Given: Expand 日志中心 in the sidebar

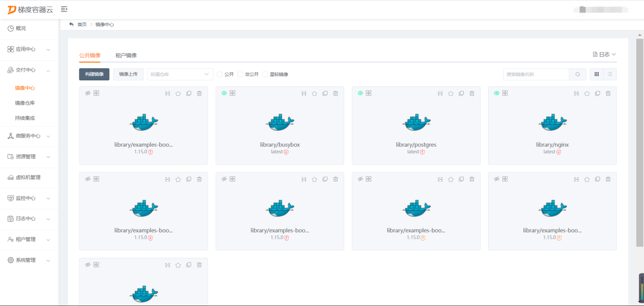Looking at the screenshot, I should tap(29, 219).
